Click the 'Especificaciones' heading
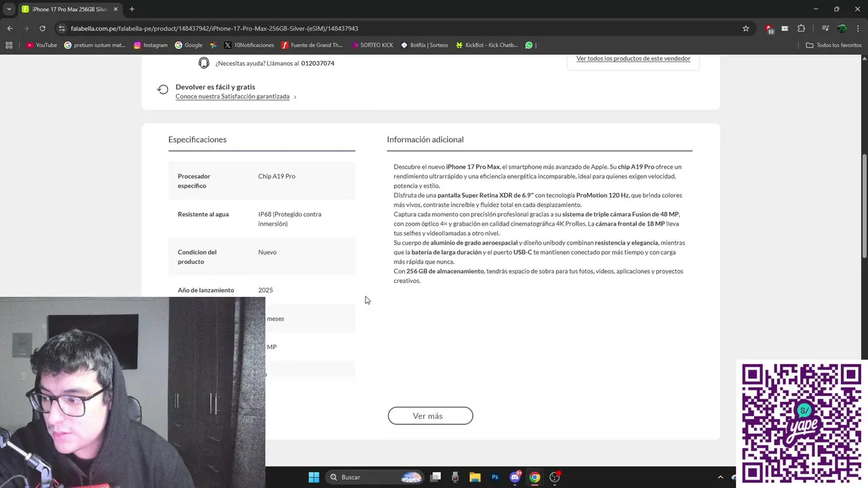Screen dimensions: 868x488 pyautogui.click(x=197, y=139)
